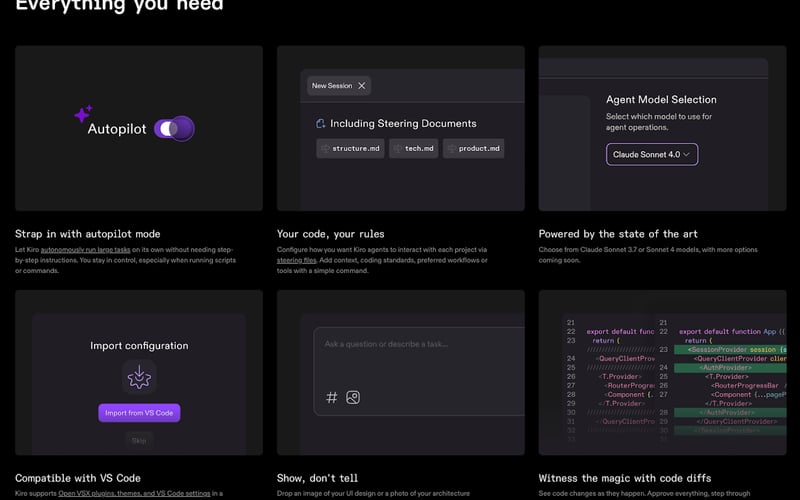
Task: Click 'Show, don't tell' heading
Action: pos(317,478)
